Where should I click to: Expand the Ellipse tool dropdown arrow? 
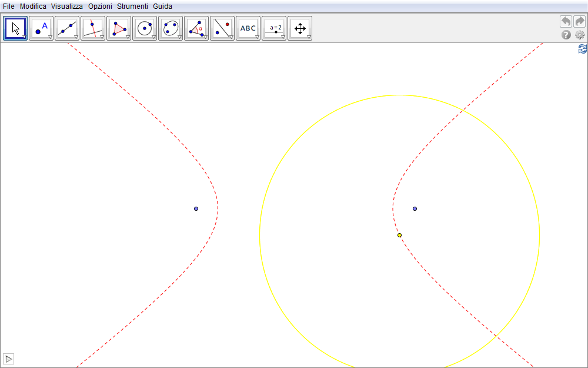(179, 37)
